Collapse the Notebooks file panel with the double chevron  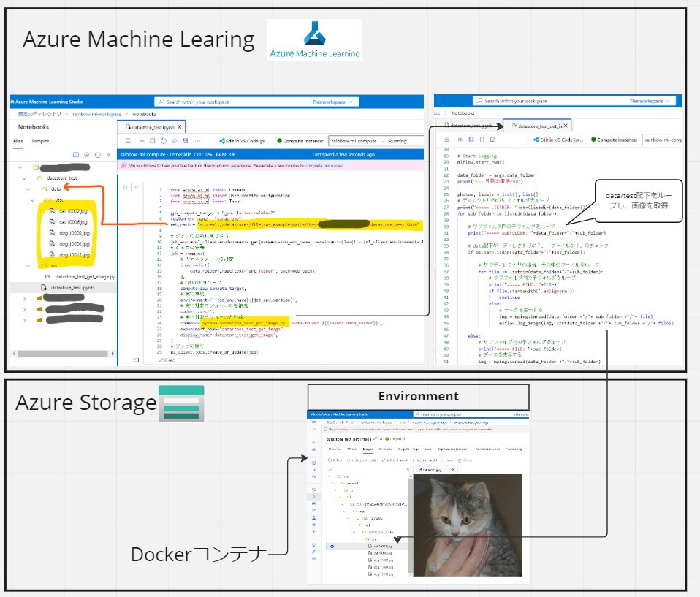(x=108, y=155)
